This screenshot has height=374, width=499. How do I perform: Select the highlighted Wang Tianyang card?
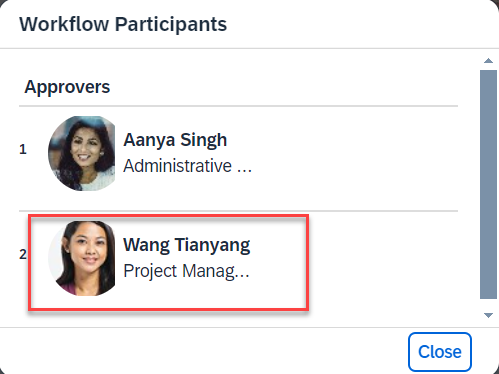(168, 263)
